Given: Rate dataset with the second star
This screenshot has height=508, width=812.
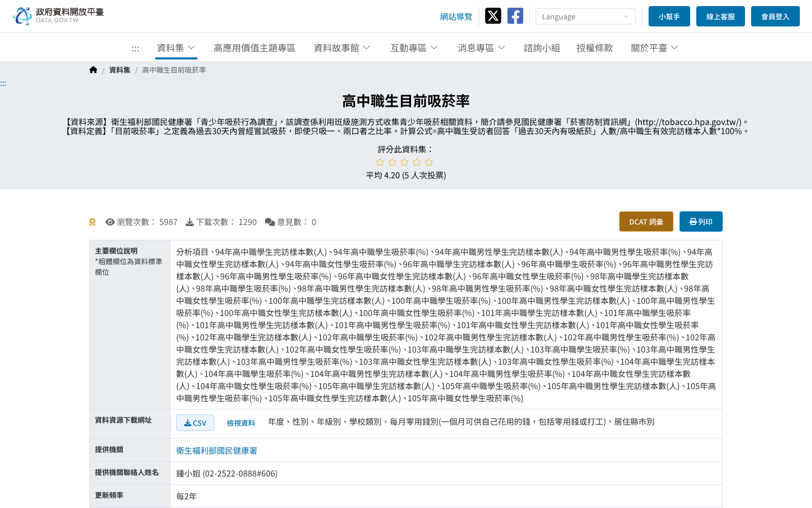Looking at the screenshot, I should click(x=392, y=162).
